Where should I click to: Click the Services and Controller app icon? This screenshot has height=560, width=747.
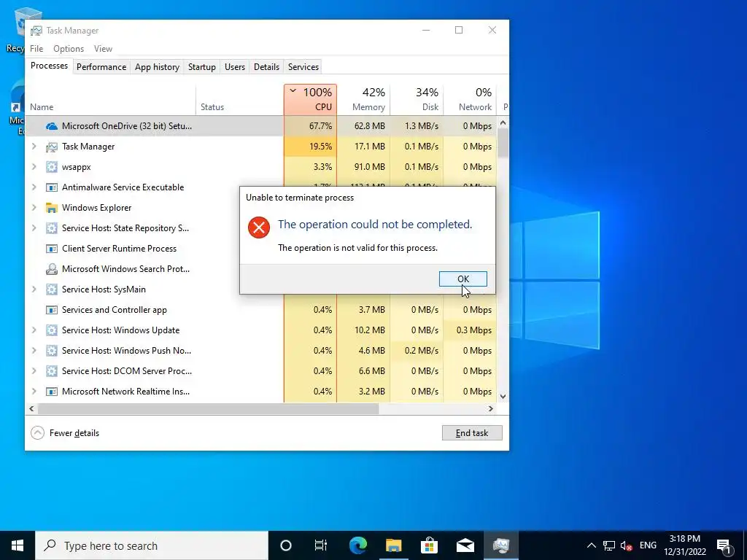52,310
